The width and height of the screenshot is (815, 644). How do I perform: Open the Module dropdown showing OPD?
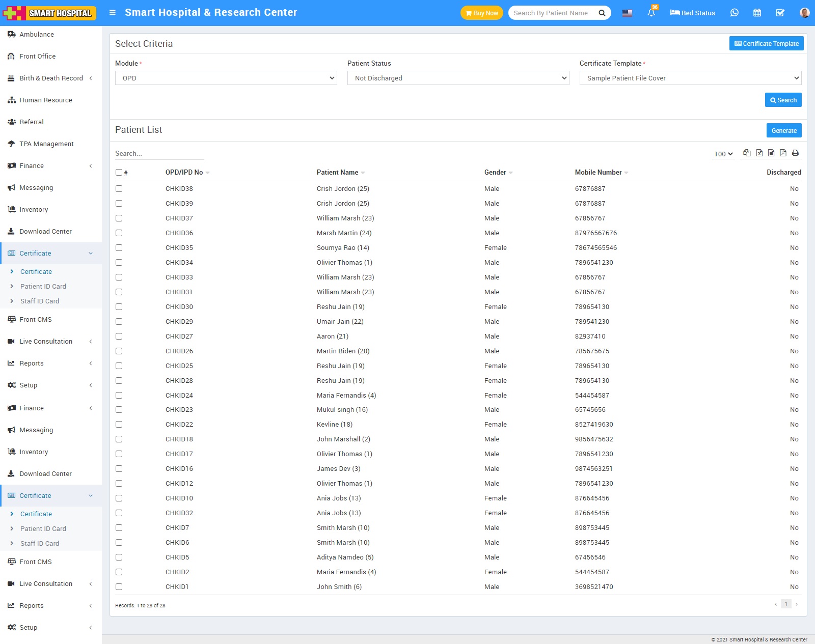coord(226,78)
